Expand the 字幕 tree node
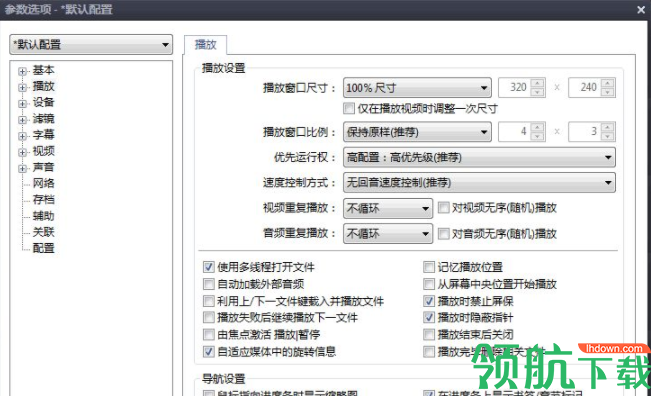651x396 pixels. click(22, 136)
